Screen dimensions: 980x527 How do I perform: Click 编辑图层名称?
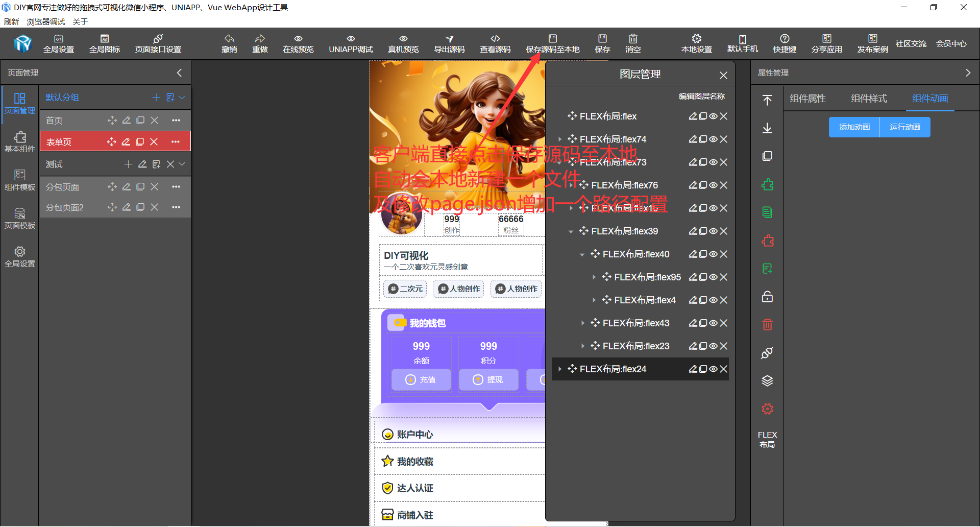click(701, 96)
